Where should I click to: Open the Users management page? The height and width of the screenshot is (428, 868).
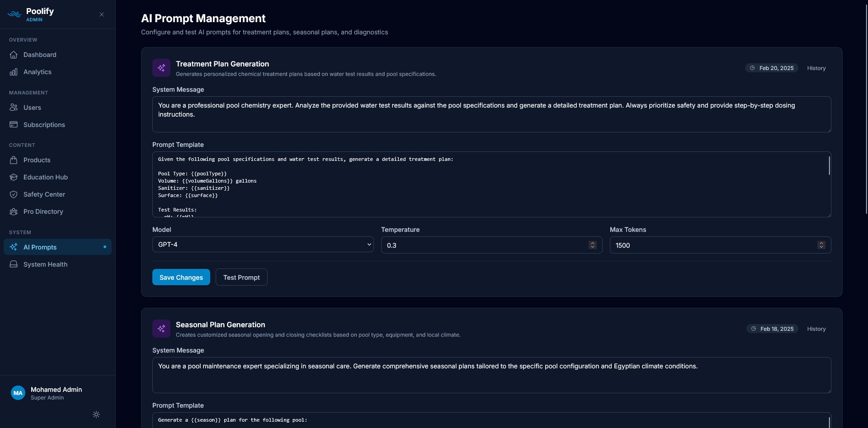(x=57, y=108)
